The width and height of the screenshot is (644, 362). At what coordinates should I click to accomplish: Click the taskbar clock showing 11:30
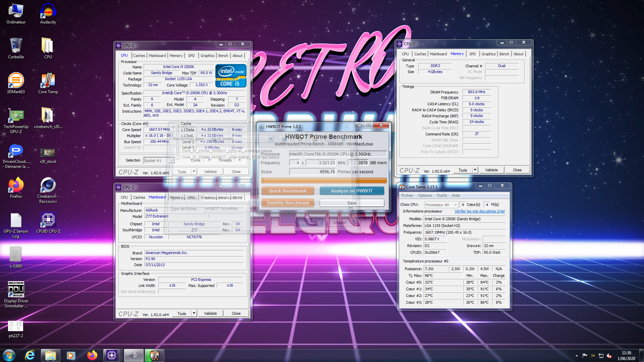point(626,356)
